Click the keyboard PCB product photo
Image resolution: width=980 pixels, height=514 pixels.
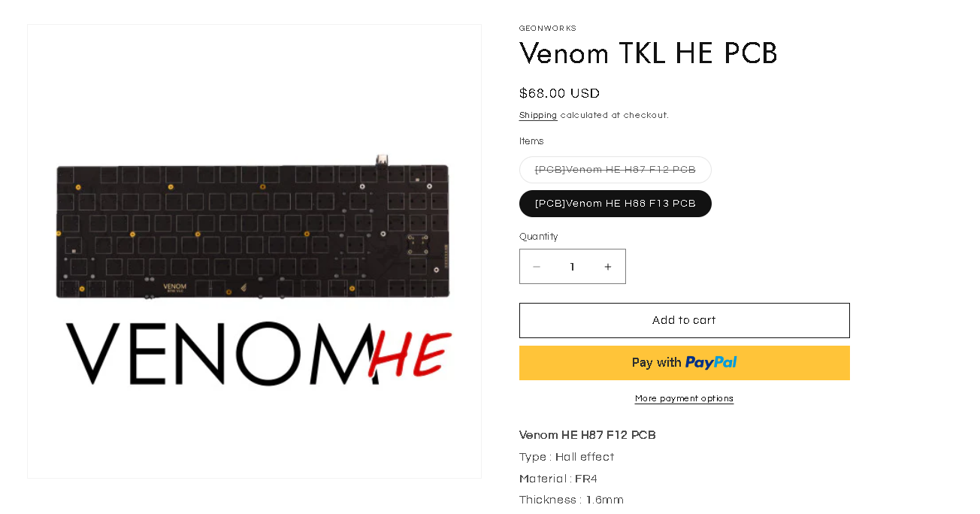253,229
